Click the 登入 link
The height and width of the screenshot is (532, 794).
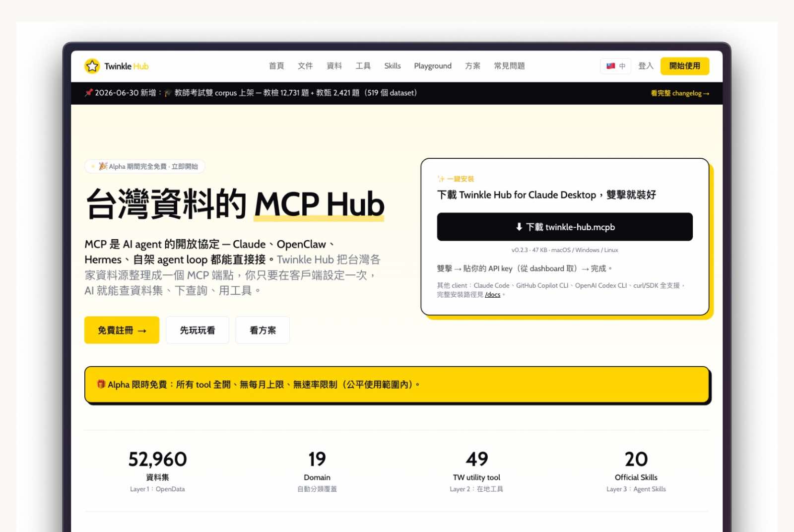[x=646, y=66]
